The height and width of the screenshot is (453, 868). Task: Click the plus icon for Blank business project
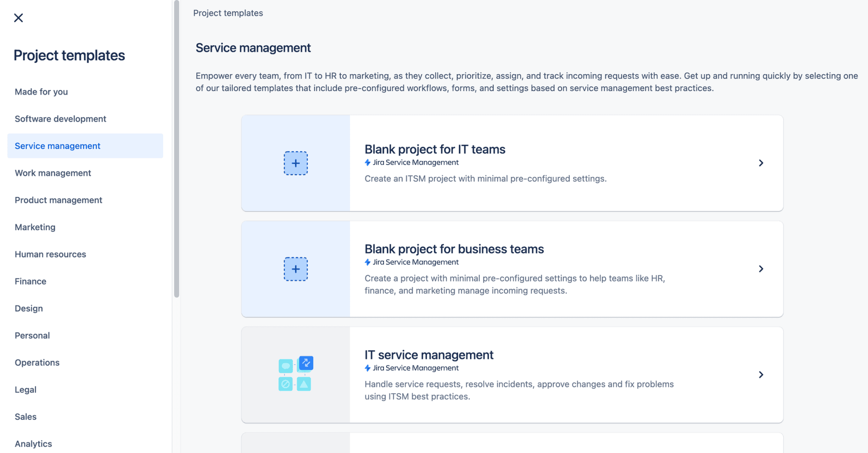tap(295, 269)
